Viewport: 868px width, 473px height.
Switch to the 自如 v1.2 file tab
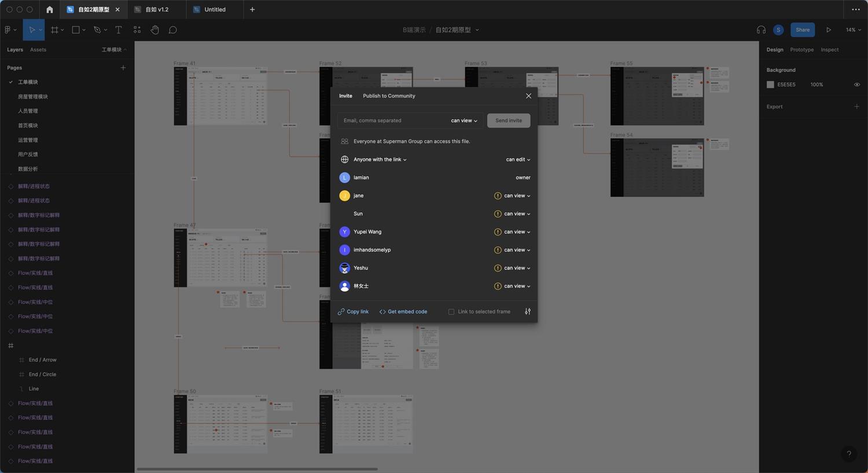tap(156, 9)
